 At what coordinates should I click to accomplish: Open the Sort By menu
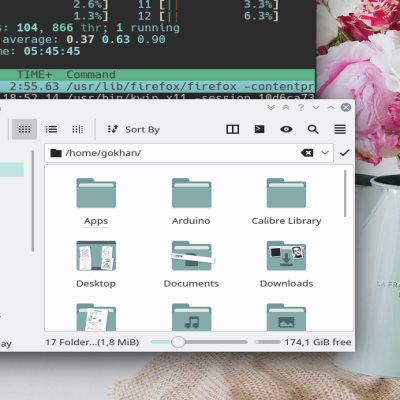(134, 129)
